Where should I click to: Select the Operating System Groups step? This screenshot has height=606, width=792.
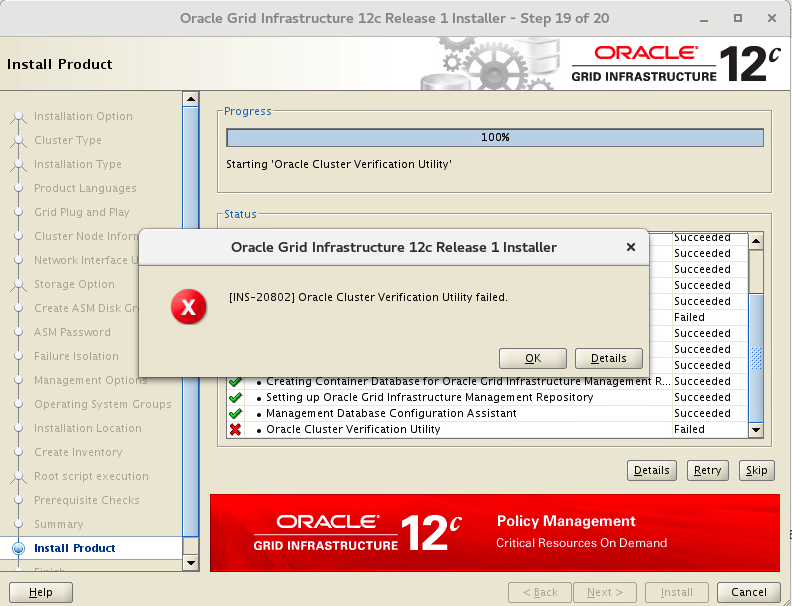point(103,404)
